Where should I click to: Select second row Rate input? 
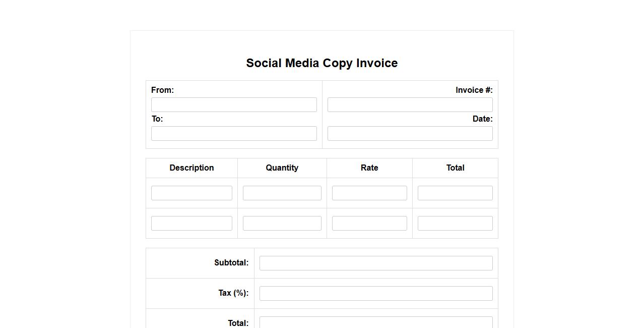point(369,224)
